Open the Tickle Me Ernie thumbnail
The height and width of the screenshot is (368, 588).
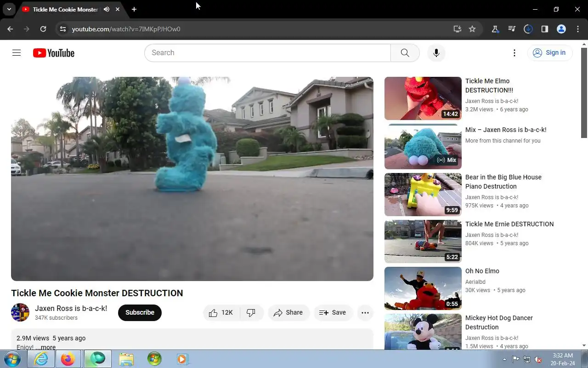[x=423, y=241]
